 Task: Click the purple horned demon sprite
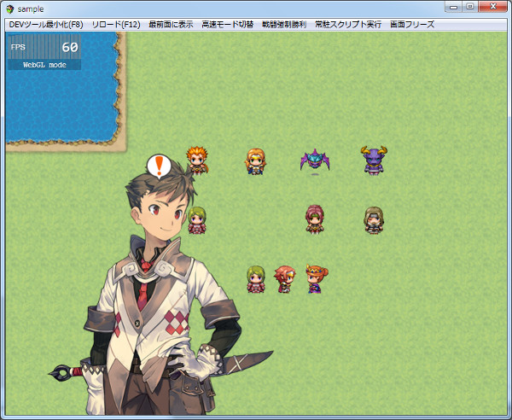[374, 160]
